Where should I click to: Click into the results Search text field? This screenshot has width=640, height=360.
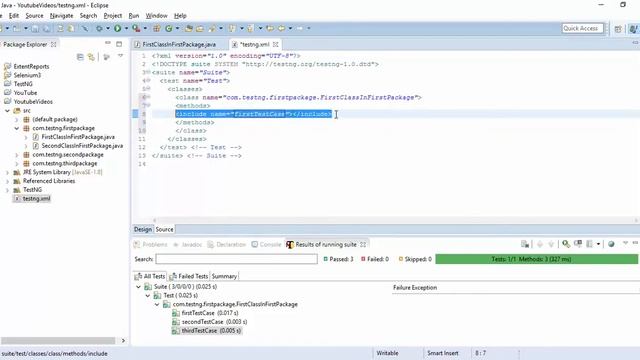236,259
